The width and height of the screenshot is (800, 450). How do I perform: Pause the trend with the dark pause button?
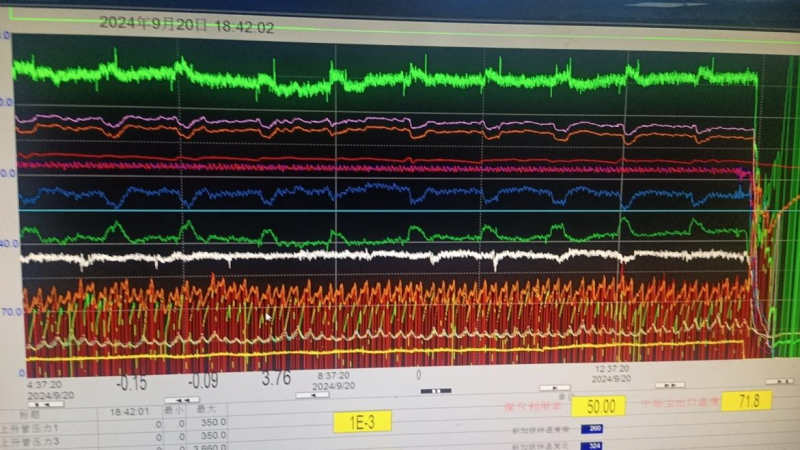pos(436,391)
